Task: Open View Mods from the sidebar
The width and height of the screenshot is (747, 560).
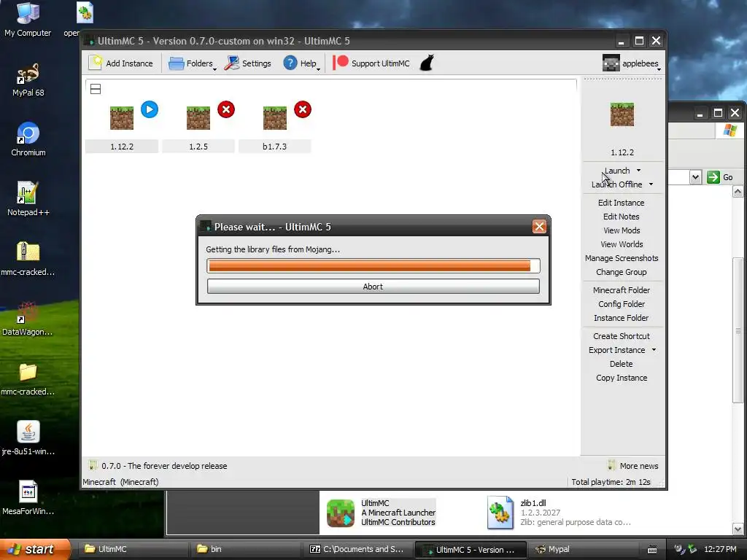Action: (x=622, y=230)
